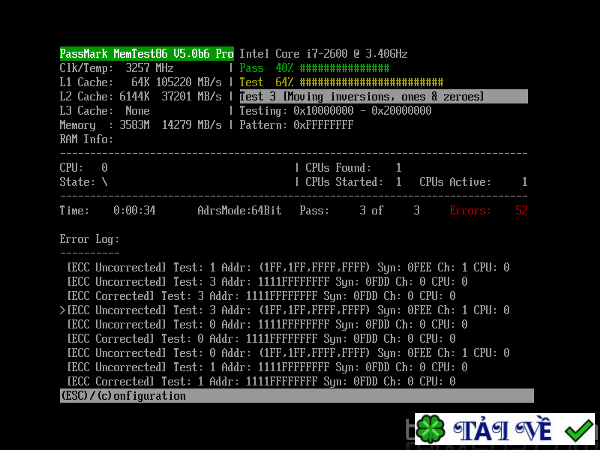Click the CPUs Found: 1 entry
Screen dimensions: 600x450
353,168
